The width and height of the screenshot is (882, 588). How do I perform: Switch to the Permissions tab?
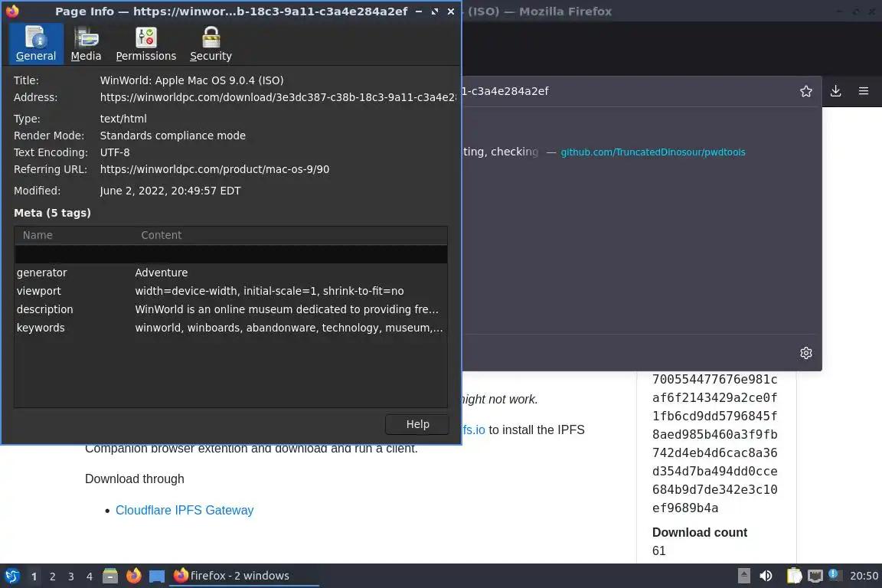pyautogui.click(x=145, y=44)
